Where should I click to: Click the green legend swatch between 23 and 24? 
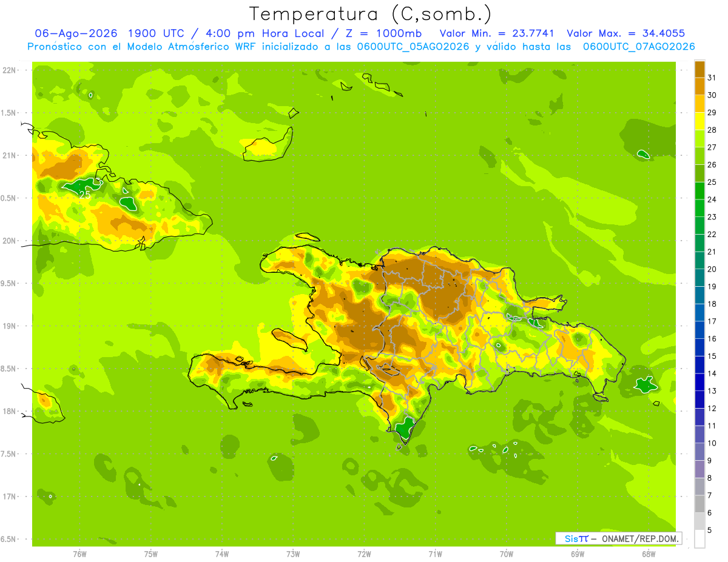click(x=699, y=208)
